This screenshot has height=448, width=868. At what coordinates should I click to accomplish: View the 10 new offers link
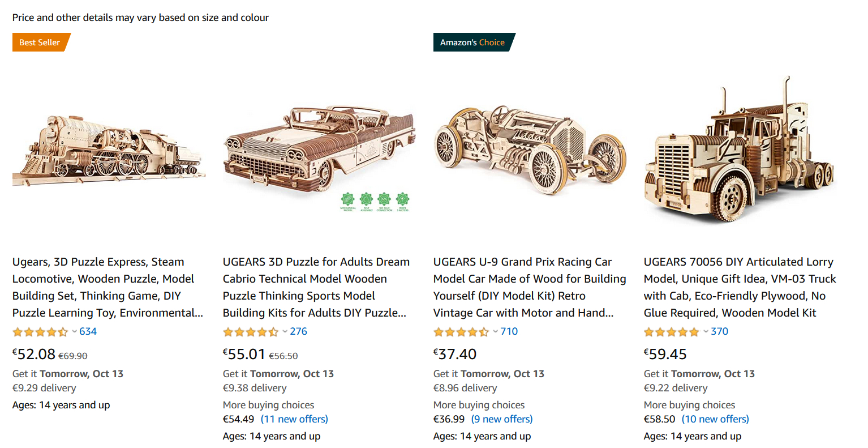click(x=715, y=419)
